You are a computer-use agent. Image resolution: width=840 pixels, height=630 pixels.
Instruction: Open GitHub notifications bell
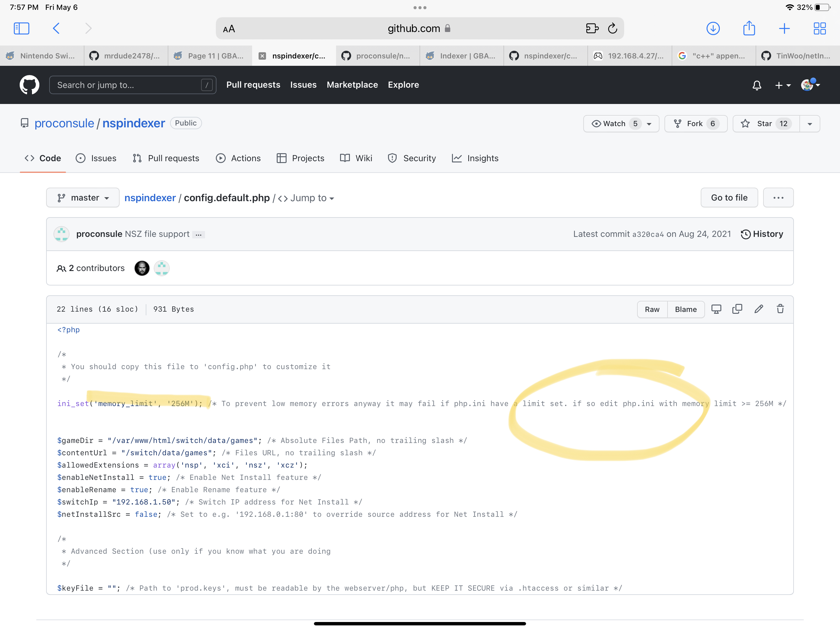756,85
